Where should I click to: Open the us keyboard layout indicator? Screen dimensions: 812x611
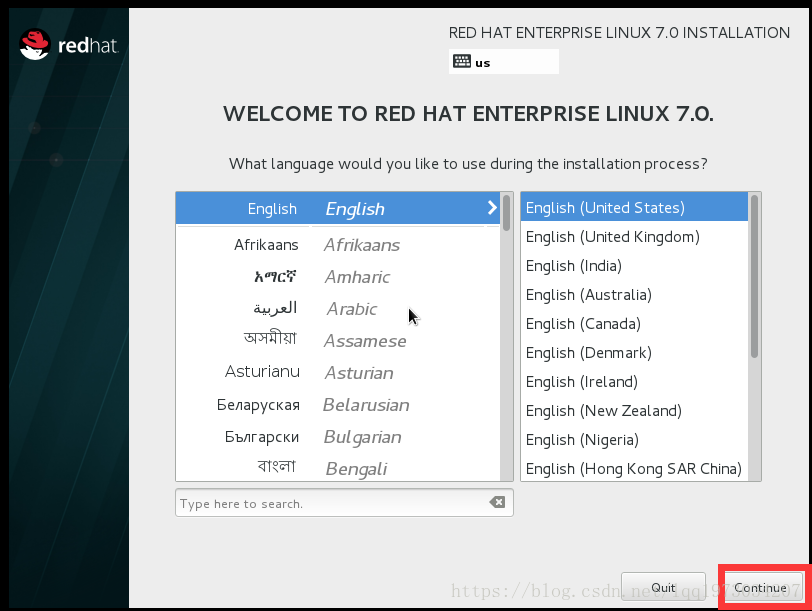(503, 62)
